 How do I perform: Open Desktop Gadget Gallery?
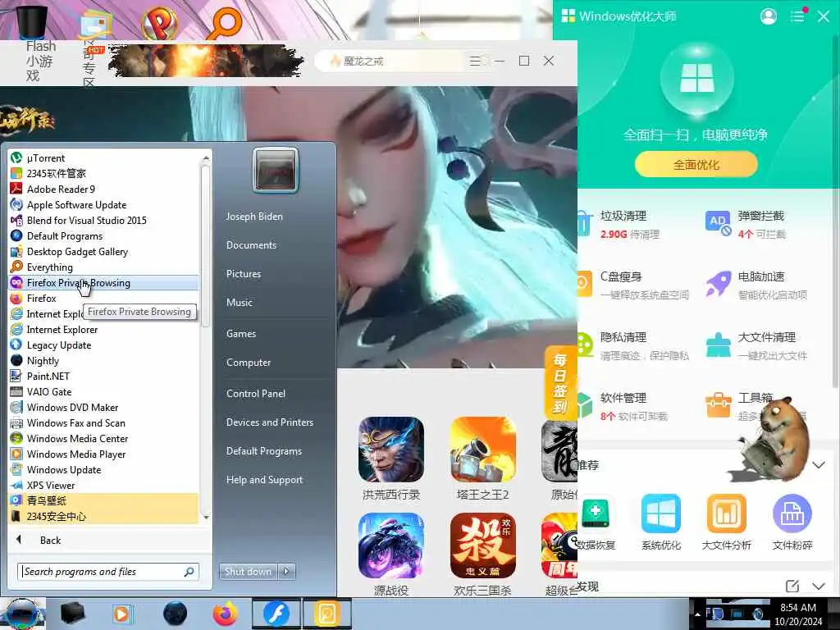[x=103, y=251]
